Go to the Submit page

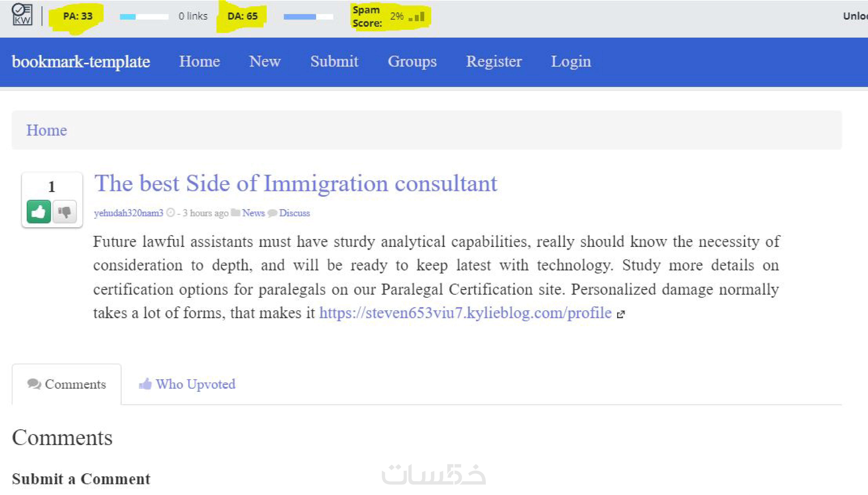[x=334, y=61]
